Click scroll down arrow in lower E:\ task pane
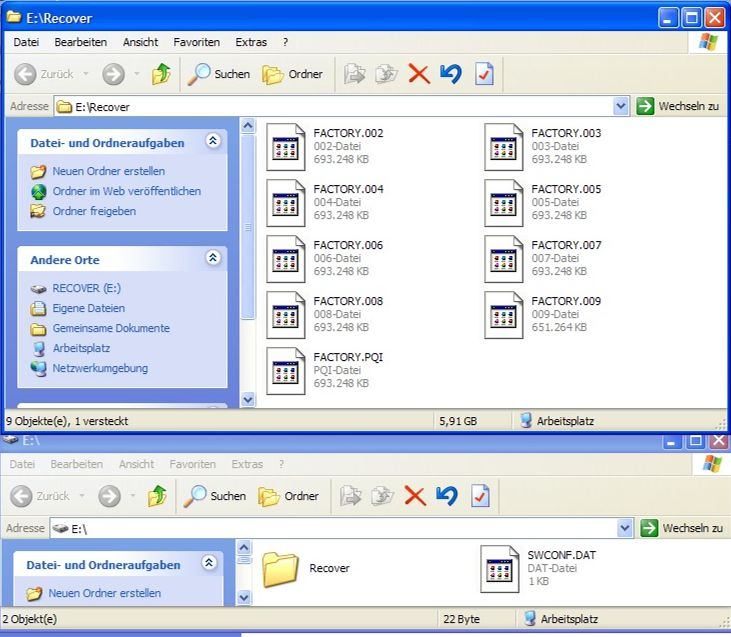 (244, 597)
